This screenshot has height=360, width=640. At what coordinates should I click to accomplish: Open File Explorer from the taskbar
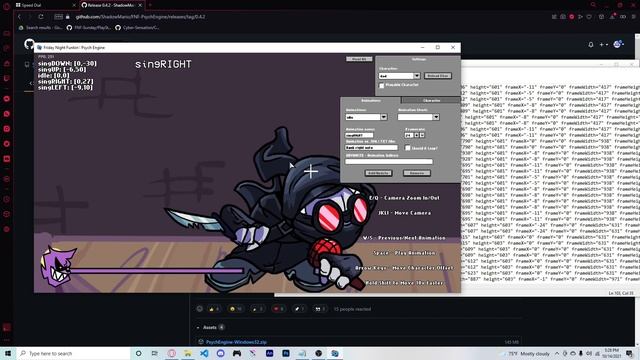point(188,353)
